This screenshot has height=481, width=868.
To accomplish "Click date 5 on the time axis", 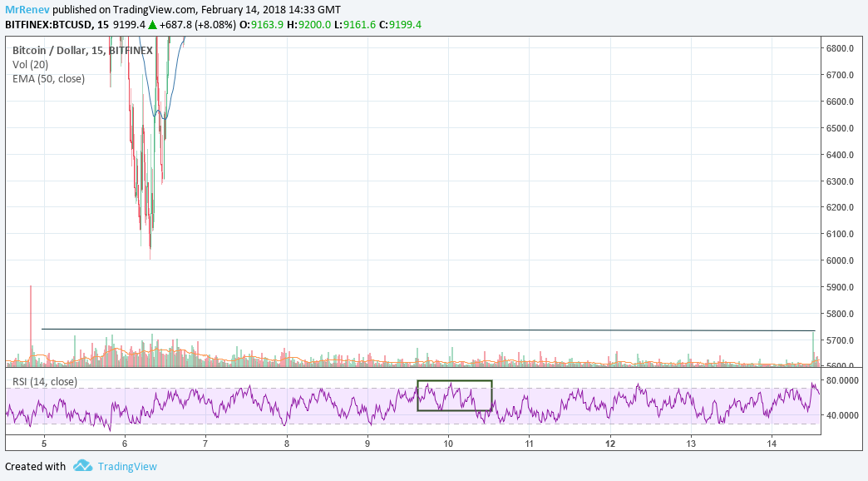I will 44,444.
